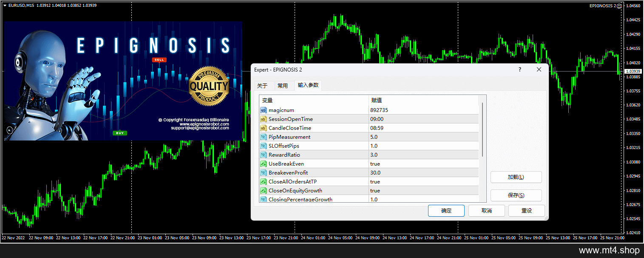The height and width of the screenshot is (258, 644).
Task: Select the ClosingPercentageGrowth variable name
Action: [x=301, y=199]
